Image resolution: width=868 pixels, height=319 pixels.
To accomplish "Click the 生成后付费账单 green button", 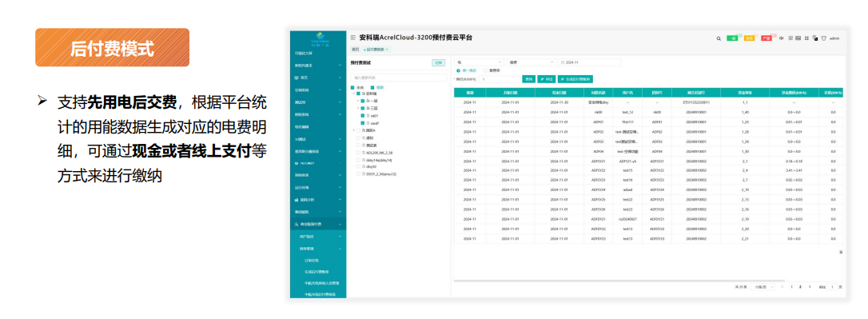I will [x=575, y=79].
